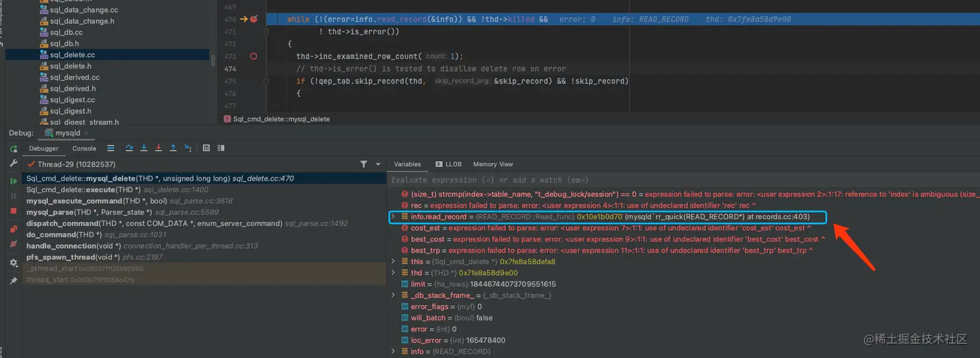The height and width of the screenshot is (358, 980).
Task: Focus the Evaluate expression input field
Action: tap(684, 180)
